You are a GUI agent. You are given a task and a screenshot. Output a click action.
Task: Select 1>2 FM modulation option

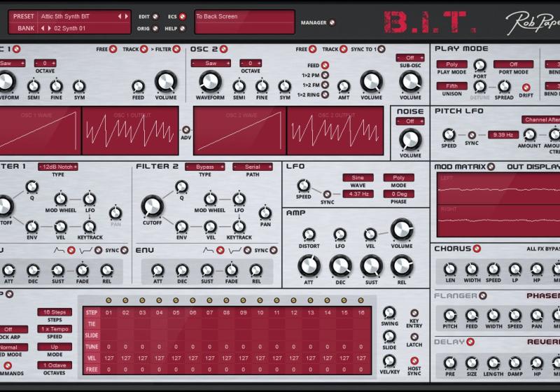click(325, 85)
